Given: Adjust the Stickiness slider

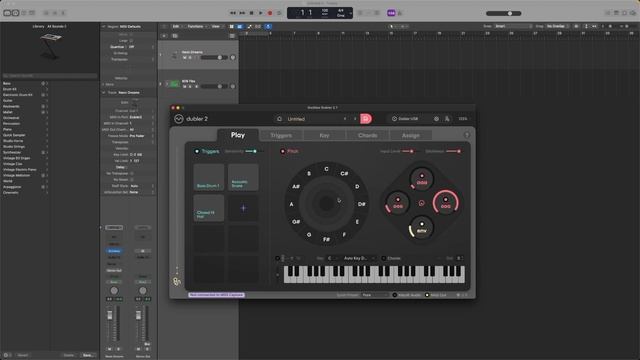Looking at the screenshot, I should [x=454, y=151].
